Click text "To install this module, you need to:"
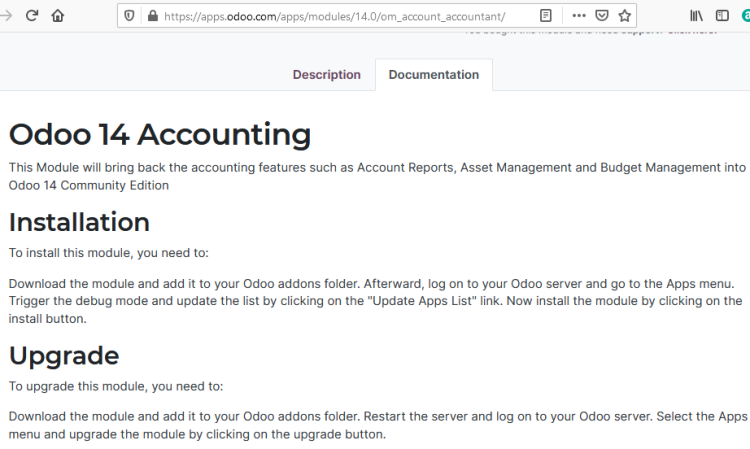Screen dimensions: 750x449 (109, 252)
